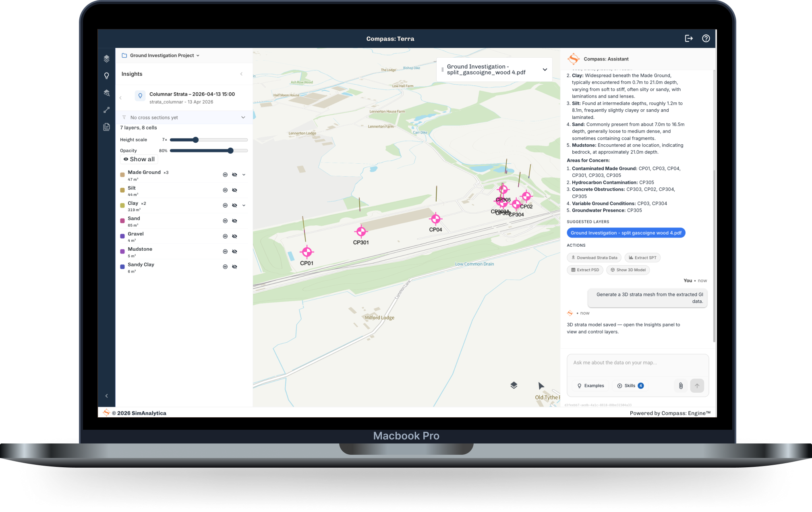Hide the Sand layer

pyautogui.click(x=235, y=221)
